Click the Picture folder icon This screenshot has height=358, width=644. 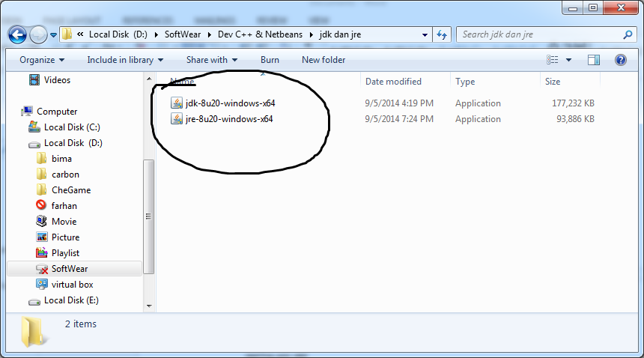[42, 237]
